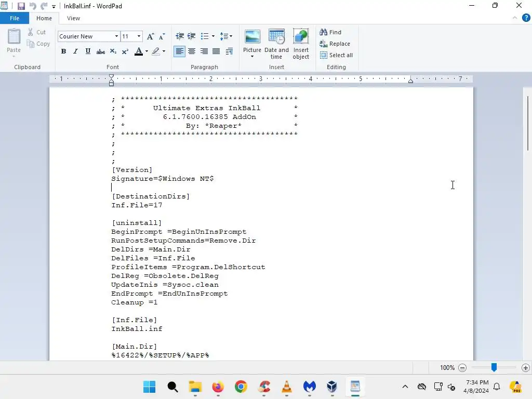Toggle strikethrough formatting
Viewport: 532px width, 399px height.
point(100,51)
